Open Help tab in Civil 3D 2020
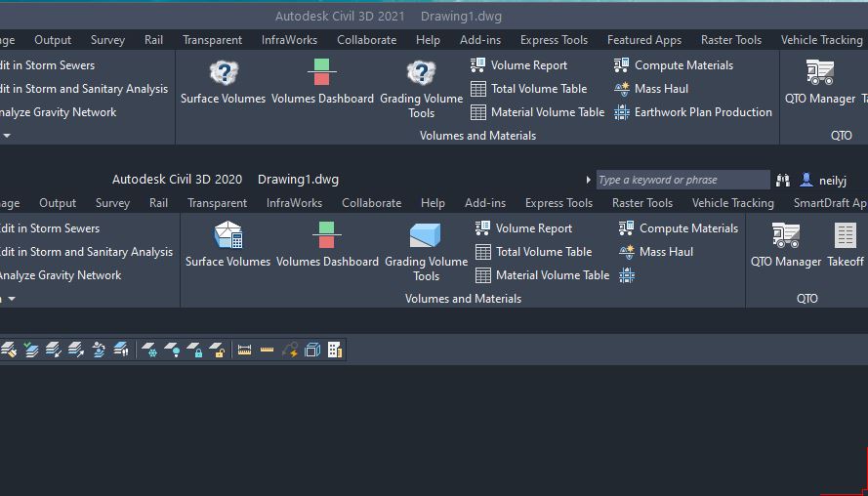The width and height of the screenshot is (868, 496). pyautogui.click(x=433, y=203)
